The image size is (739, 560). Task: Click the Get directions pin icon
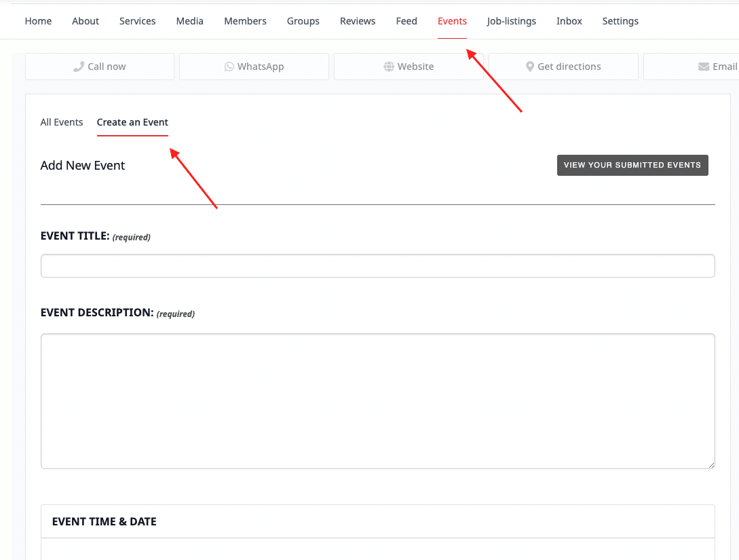[530, 67]
